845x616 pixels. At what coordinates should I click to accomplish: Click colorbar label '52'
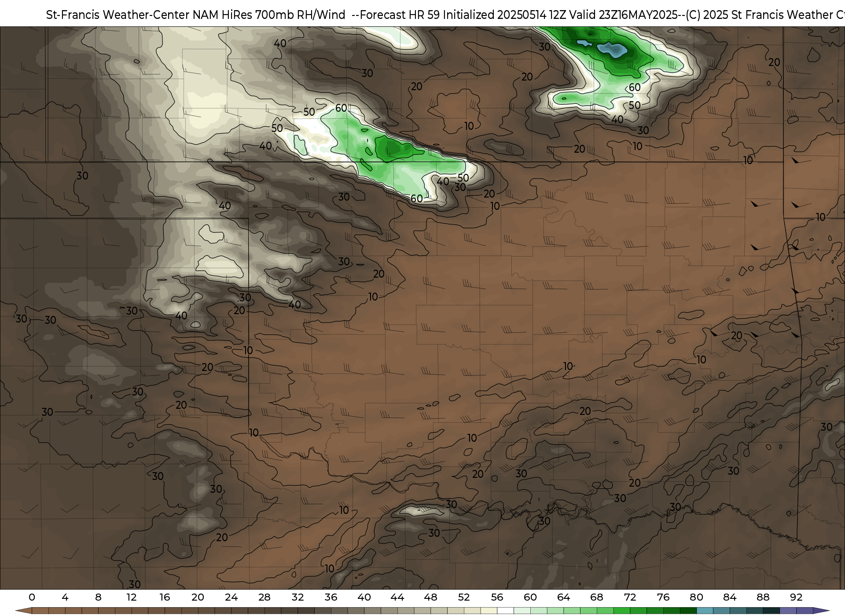(x=464, y=598)
